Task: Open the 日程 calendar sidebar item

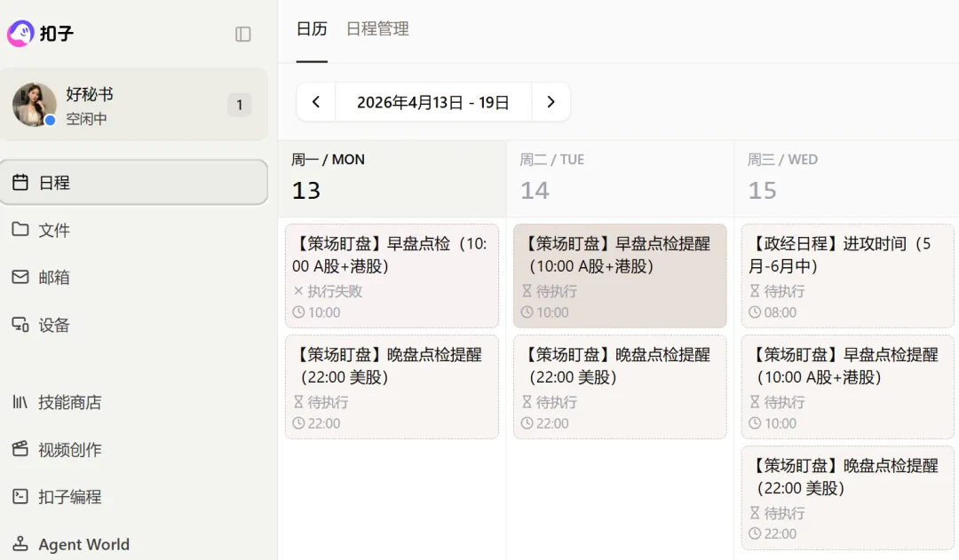Action: (x=133, y=183)
